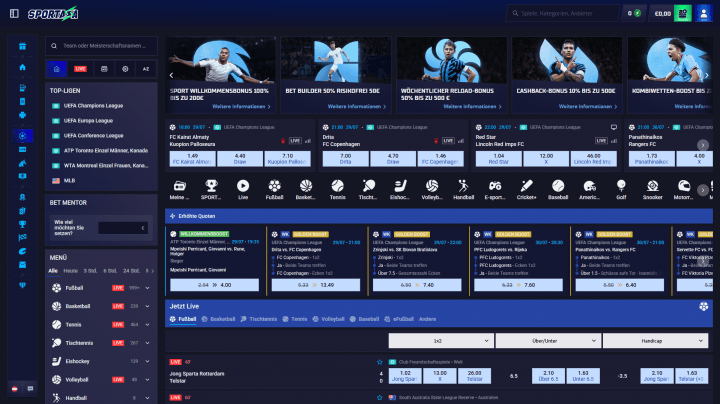
Task: Toggle the LIVE filter in sports panel
Action: point(80,69)
